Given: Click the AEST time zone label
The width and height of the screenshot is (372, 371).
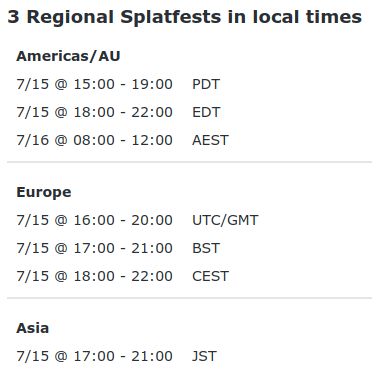Looking at the screenshot, I should coord(210,140).
